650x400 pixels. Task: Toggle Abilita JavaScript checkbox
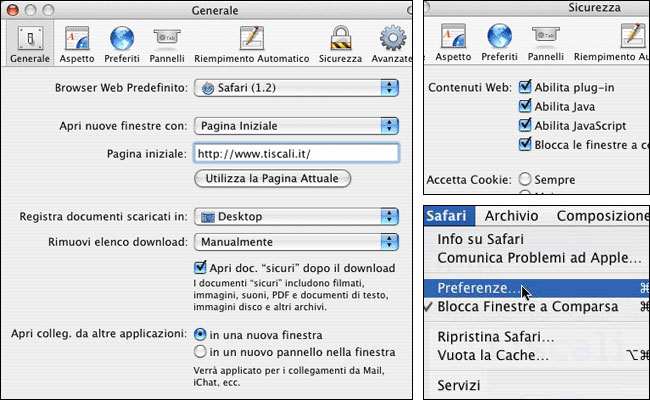pyautogui.click(x=525, y=125)
